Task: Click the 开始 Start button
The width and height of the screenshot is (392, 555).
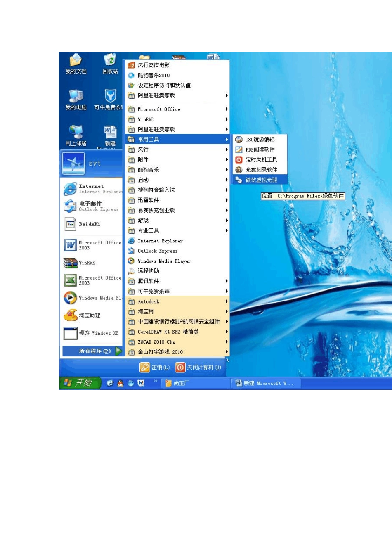Action: [x=80, y=383]
